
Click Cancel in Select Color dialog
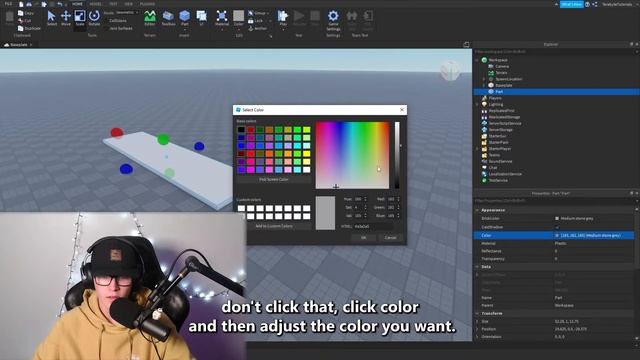click(390, 238)
